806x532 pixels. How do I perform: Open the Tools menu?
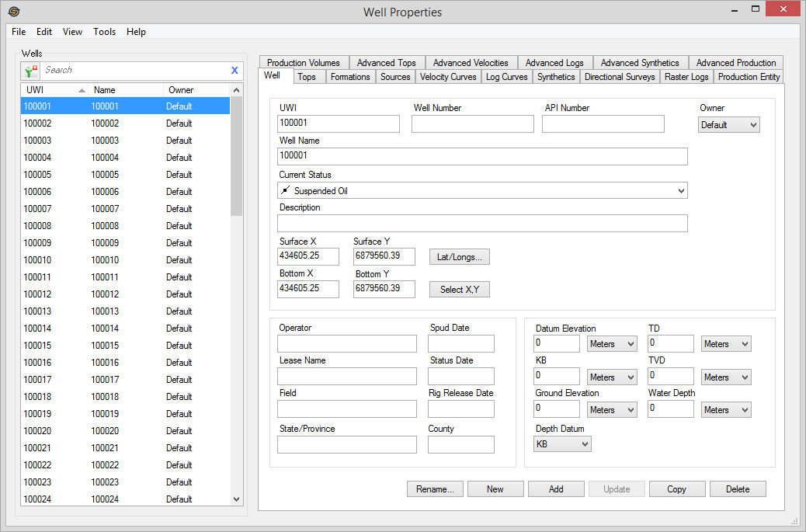pyautogui.click(x=104, y=32)
